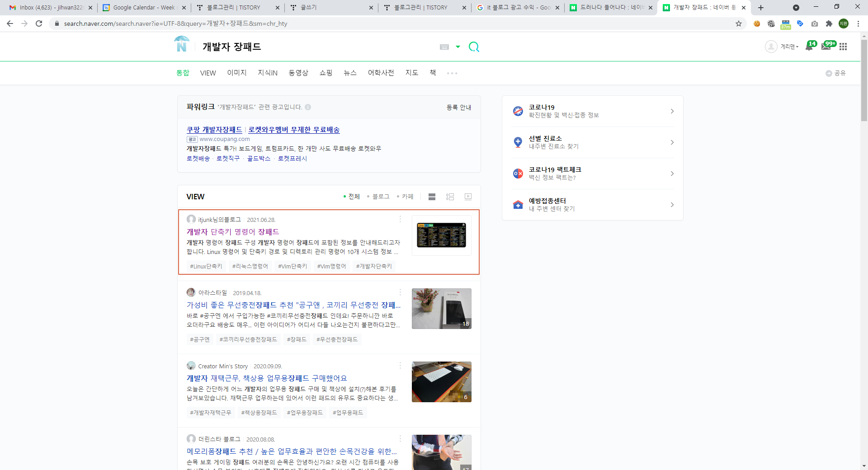Viewport: 868px width, 470px height.
Task: Click the powerlink ad info icon
Action: (308, 107)
